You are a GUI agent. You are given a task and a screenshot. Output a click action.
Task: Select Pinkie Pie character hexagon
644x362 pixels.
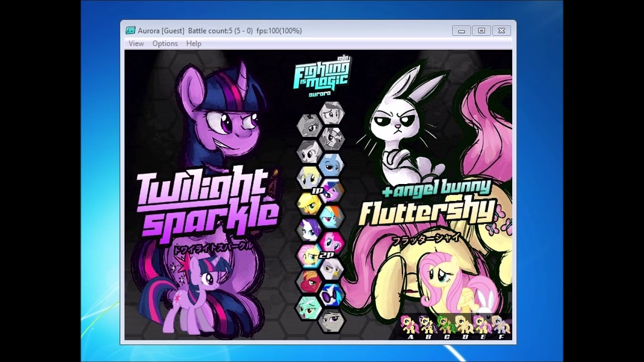[x=332, y=243]
